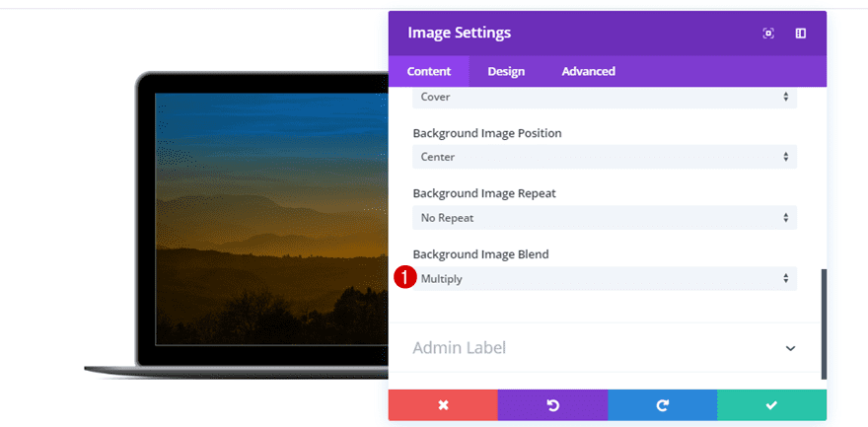Open the Multiply blend mode dropdown

coord(604,279)
